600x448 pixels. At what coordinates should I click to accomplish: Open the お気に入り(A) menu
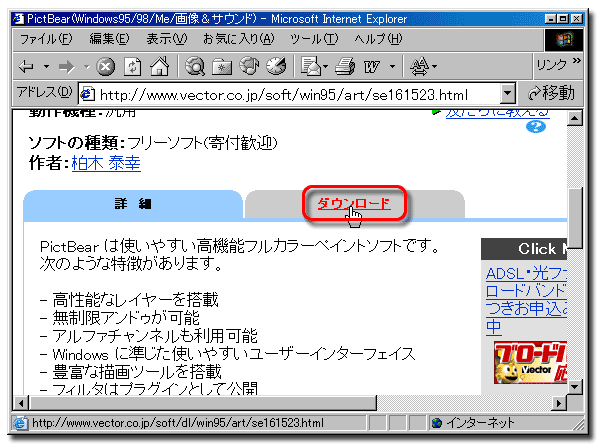(x=238, y=39)
